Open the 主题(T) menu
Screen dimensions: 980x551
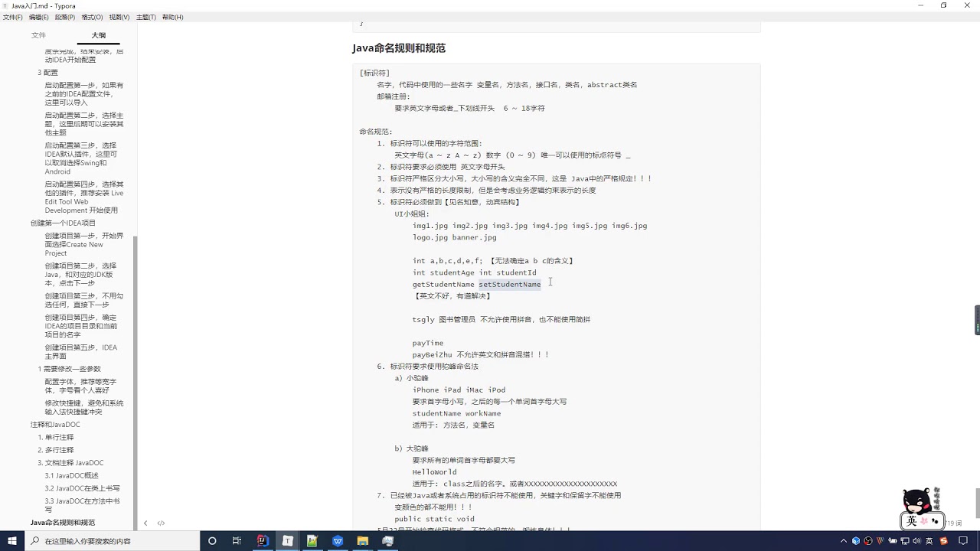coord(145,17)
